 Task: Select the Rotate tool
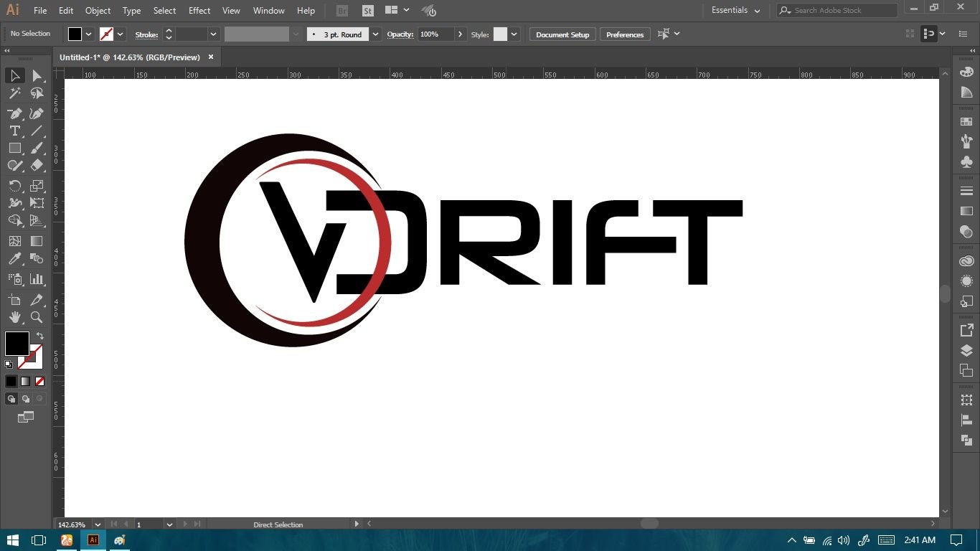[x=14, y=187]
